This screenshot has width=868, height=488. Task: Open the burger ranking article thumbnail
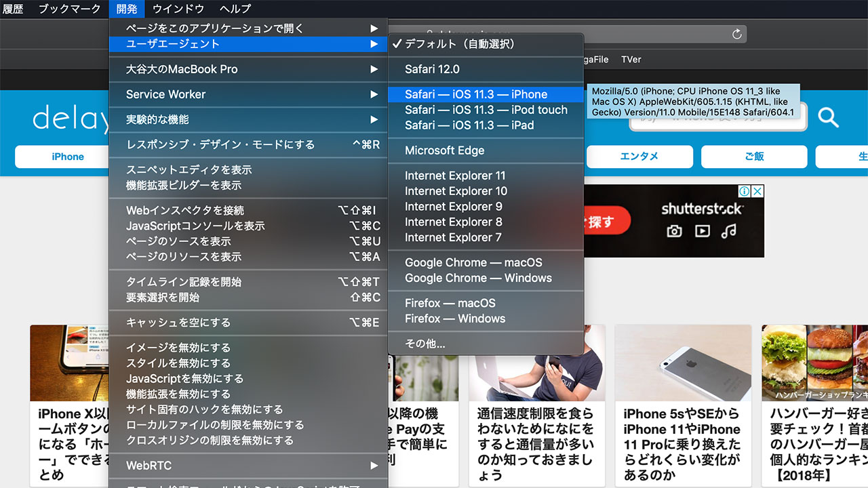[814, 363]
